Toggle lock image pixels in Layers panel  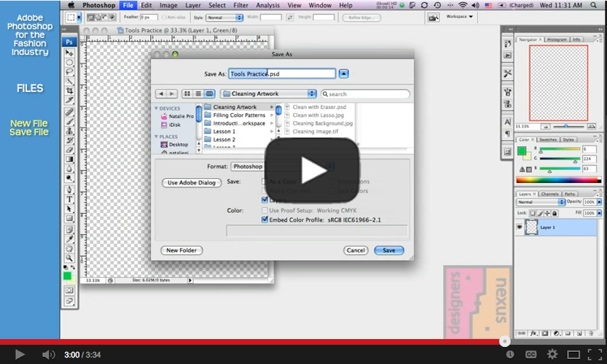(540, 214)
